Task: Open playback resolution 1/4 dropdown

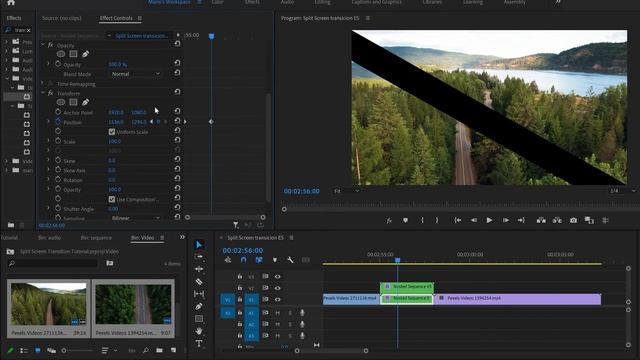Action: click(622, 191)
